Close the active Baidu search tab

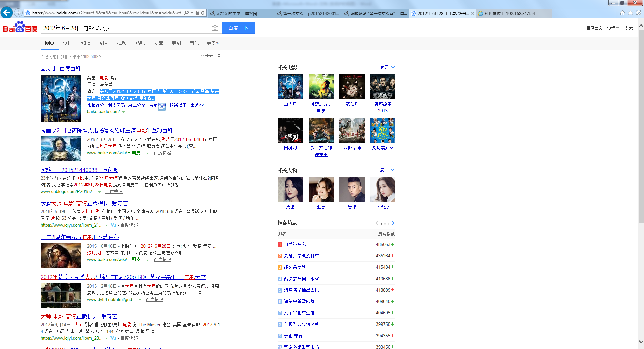pos(473,13)
